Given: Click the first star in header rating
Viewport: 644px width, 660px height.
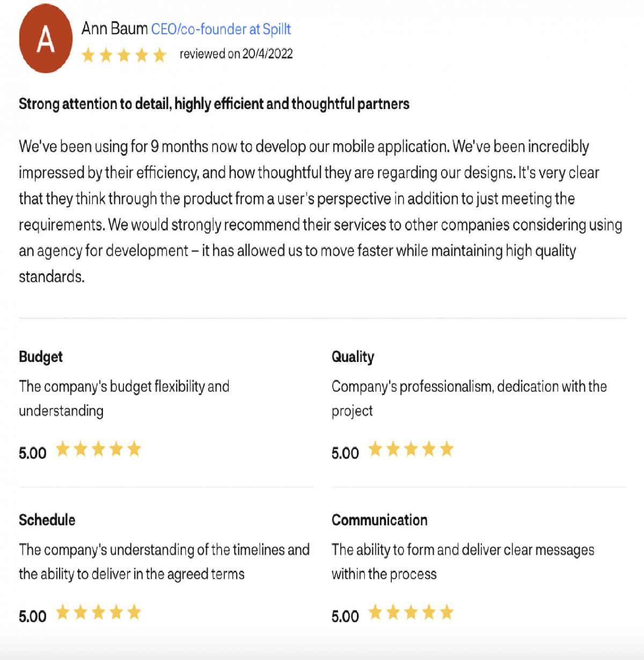Looking at the screenshot, I should pos(89,55).
